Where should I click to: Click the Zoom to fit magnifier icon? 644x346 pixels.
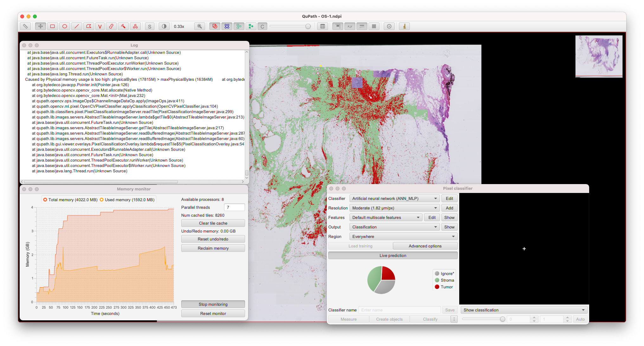pos(199,26)
